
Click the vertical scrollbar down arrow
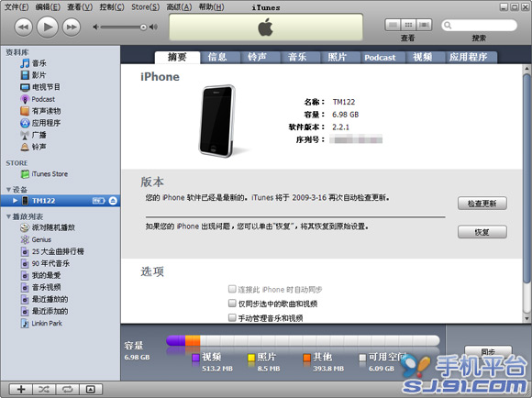point(526,318)
